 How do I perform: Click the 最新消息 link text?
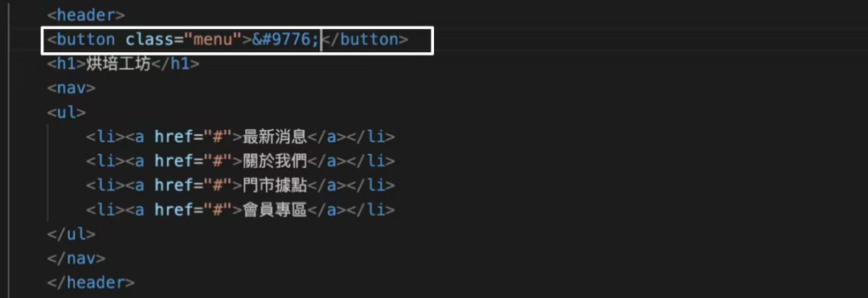[x=275, y=137]
